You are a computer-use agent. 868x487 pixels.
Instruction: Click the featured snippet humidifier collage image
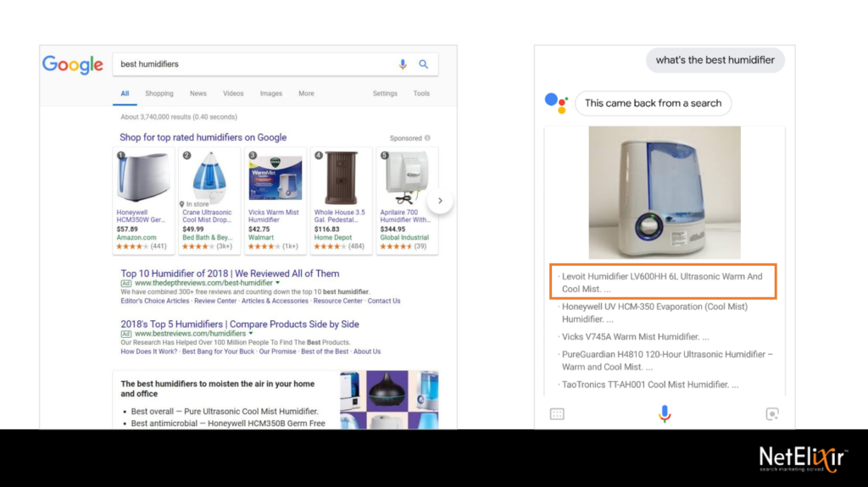coord(389,400)
